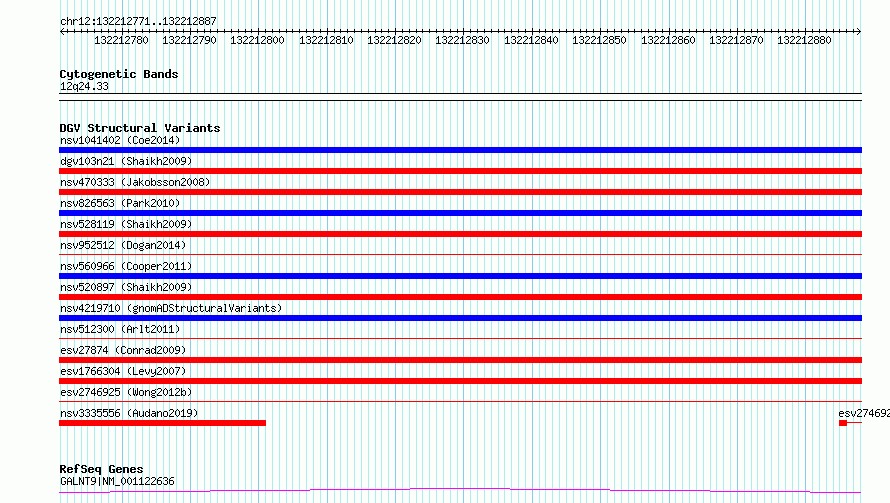Select the red bar under nsv470333
890x503 pixels.
460,192
